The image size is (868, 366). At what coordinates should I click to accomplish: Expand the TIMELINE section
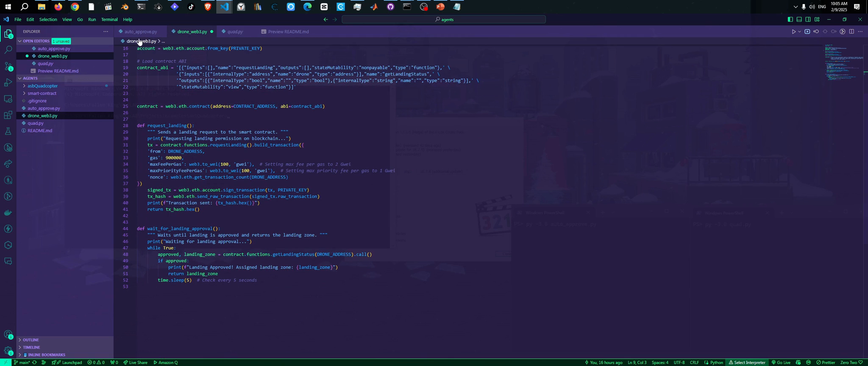[x=65, y=347]
